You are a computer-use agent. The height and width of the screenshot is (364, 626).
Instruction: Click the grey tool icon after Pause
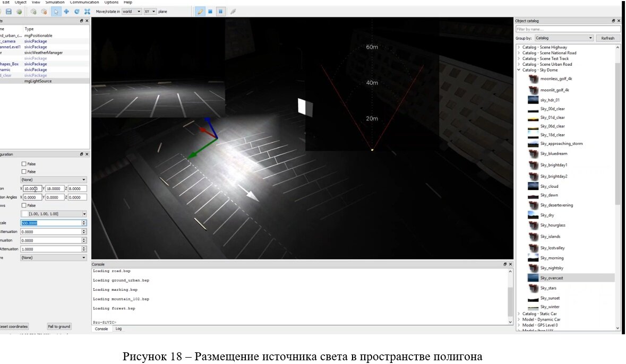[x=233, y=12]
